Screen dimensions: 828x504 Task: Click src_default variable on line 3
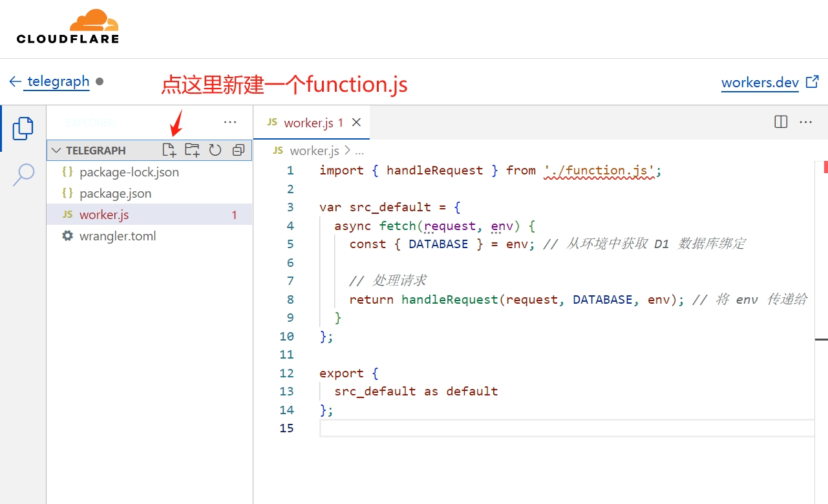390,207
